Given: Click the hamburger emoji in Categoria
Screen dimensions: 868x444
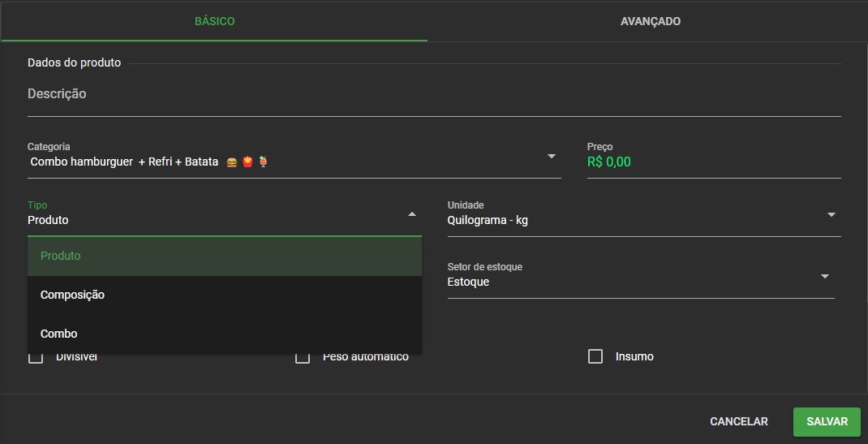Looking at the screenshot, I should coord(232,162).
